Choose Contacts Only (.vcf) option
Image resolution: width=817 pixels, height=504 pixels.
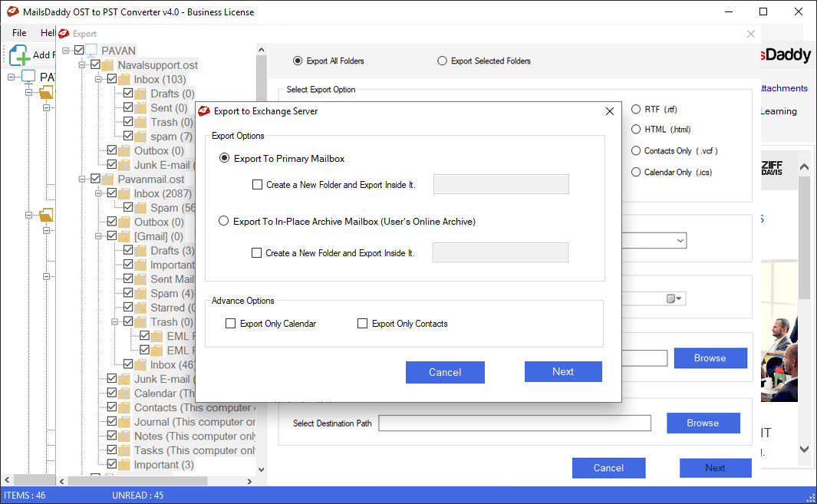pyautogui.click(x=636, y=150)
